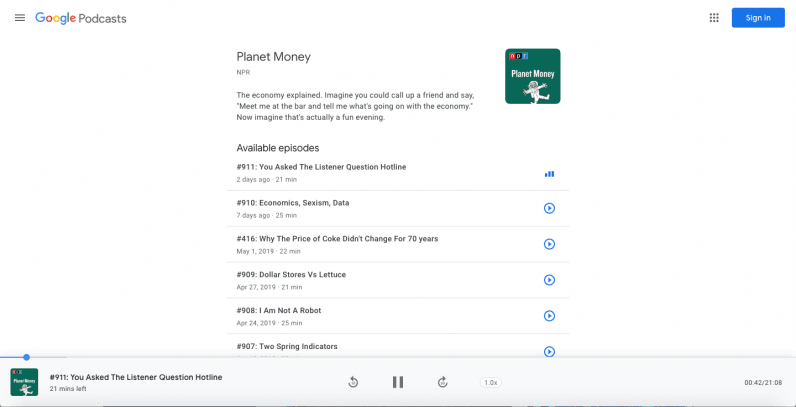This screenshot has width=796, height=407.
Task: Change the 1.0x playback speed
Action: (x=490, y=382)
